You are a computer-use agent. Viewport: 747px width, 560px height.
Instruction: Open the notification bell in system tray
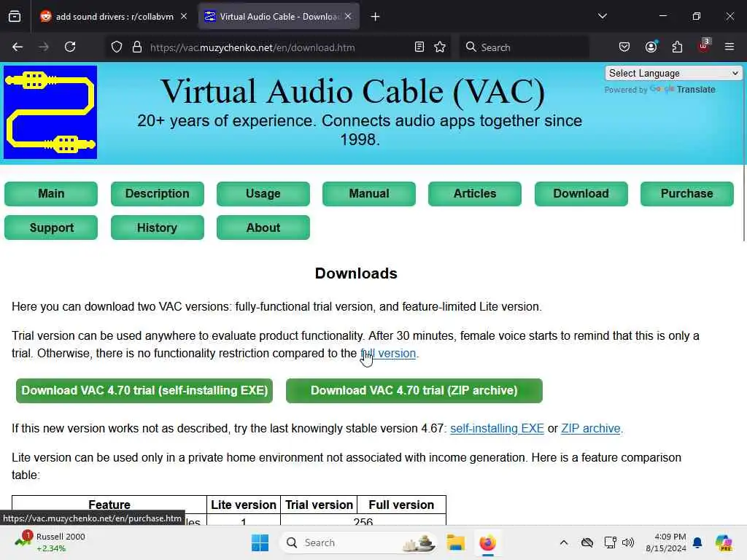(x=697, y=542)
